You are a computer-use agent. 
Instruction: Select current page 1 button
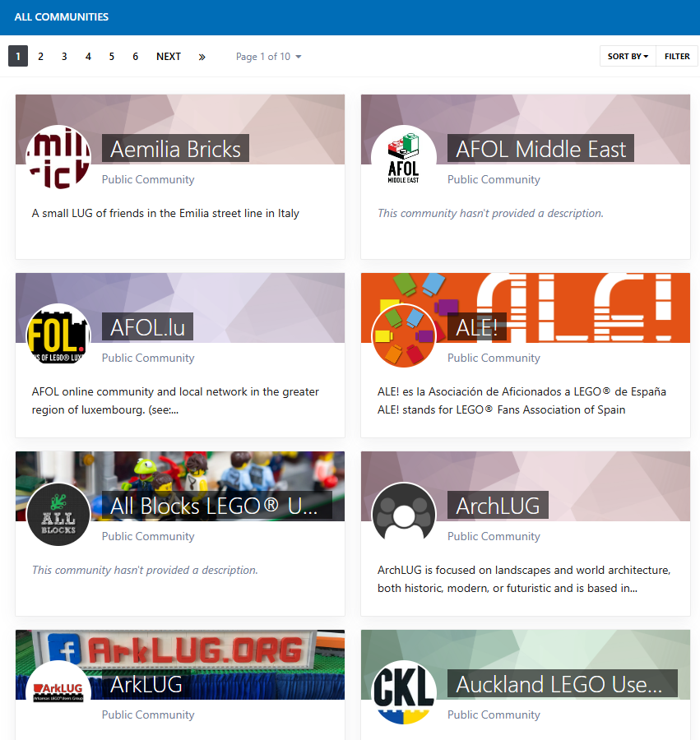(18, 57)
